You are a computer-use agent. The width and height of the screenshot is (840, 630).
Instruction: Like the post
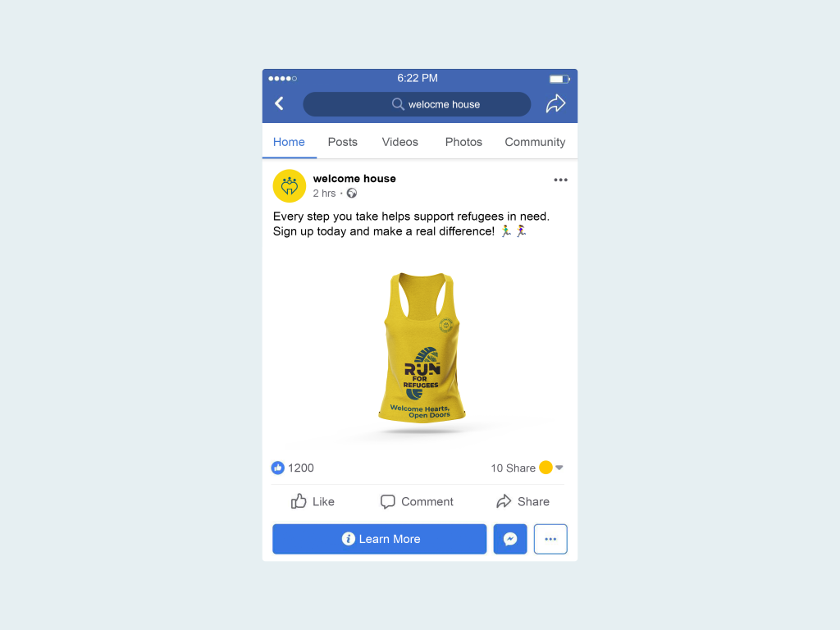313,501
